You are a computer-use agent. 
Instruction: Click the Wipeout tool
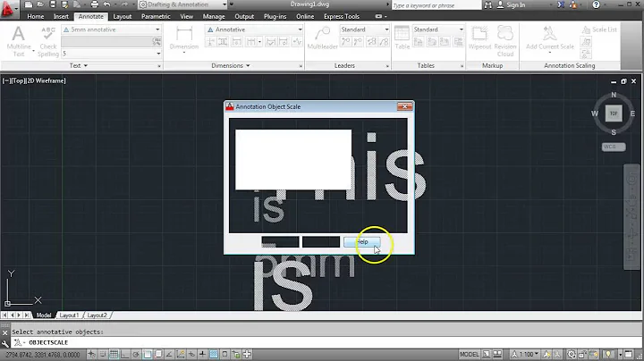click(479, 38)
